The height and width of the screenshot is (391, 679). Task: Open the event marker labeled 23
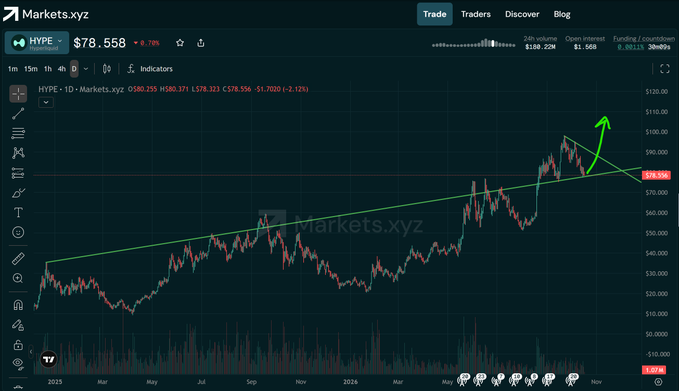[479, 380]
